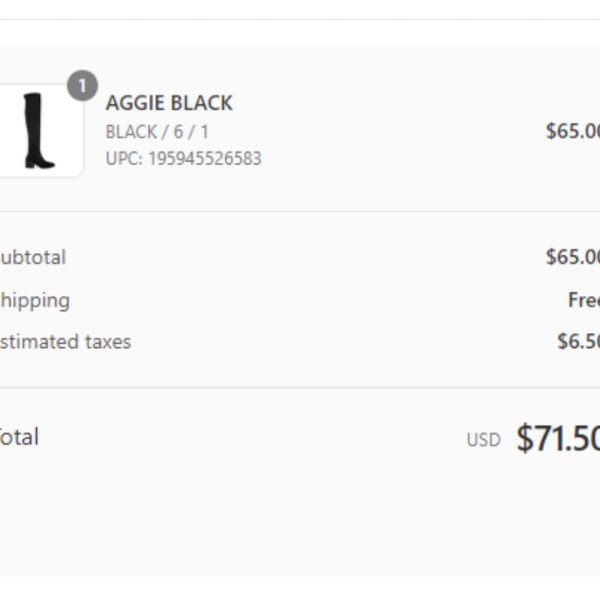Click the Total label
Screen dimensions: 600x600
[x=19, y=437]
